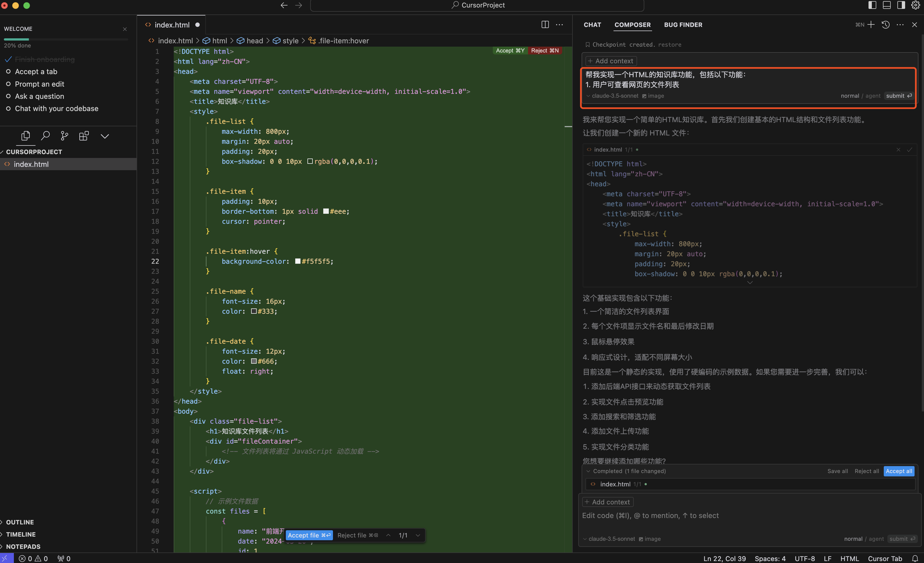Start a new composer with plus icon
The height and width of the screenshot is (563, 924).
[x=871, y=25]
